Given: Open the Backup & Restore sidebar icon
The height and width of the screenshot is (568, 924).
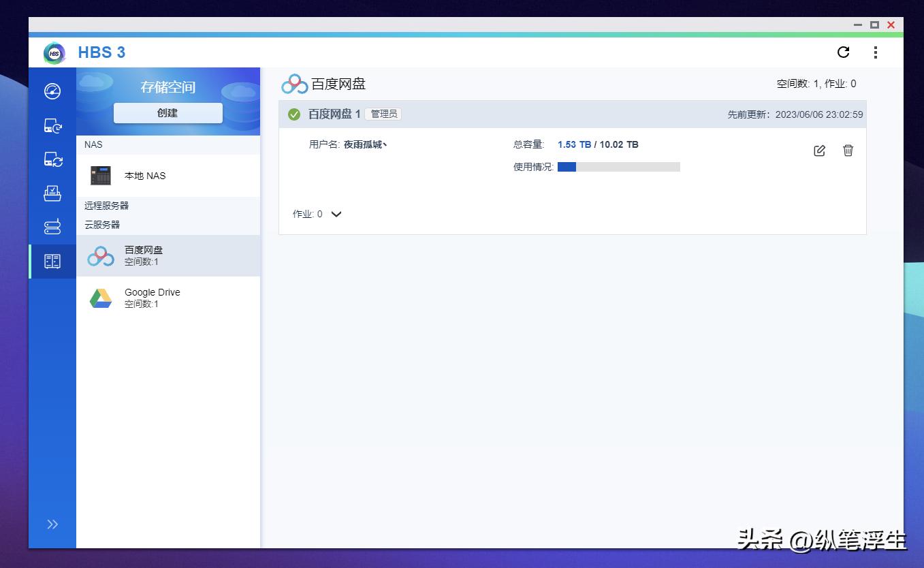Looking at the screenshot, I should 52,125.
